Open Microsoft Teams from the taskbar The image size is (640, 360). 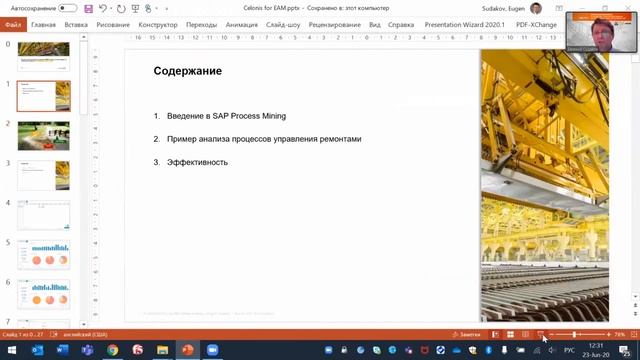[87, 350]
